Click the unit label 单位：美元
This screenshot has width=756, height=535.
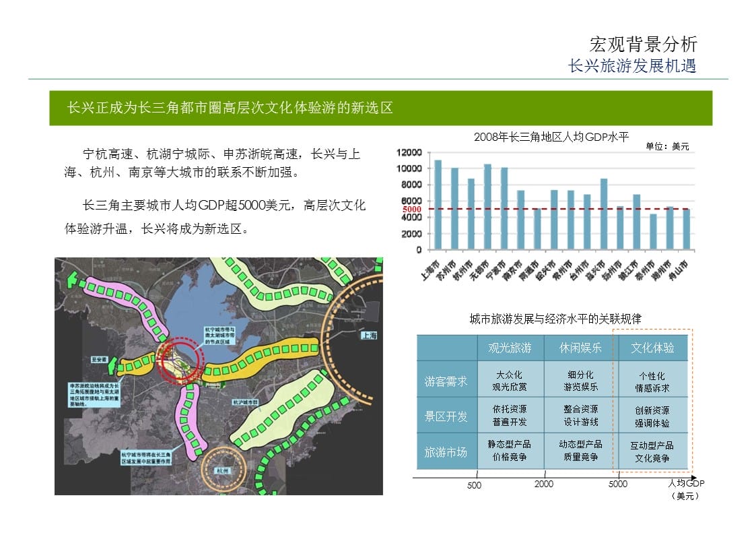(x=667, y=146)
